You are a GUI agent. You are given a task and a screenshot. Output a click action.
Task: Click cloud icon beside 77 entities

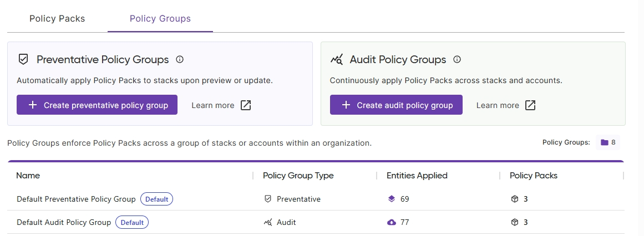[392, 223]
